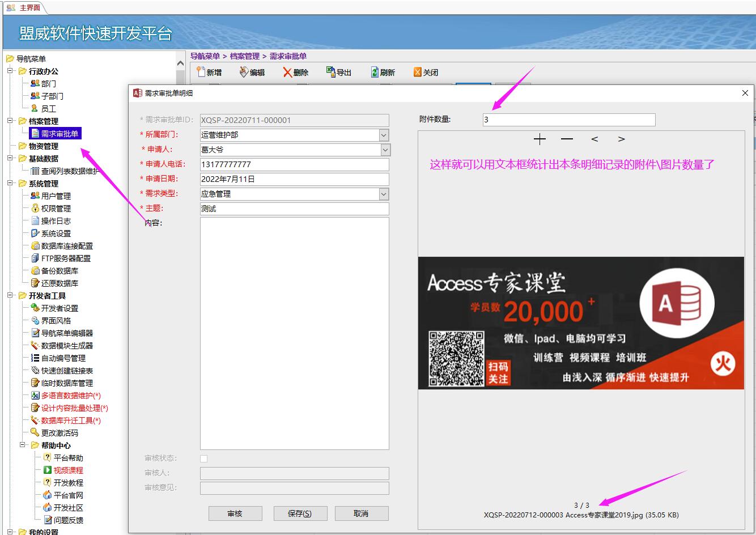Open 导航菜单编辑器 item
This screenshot has height=535, width=756.
67,333
